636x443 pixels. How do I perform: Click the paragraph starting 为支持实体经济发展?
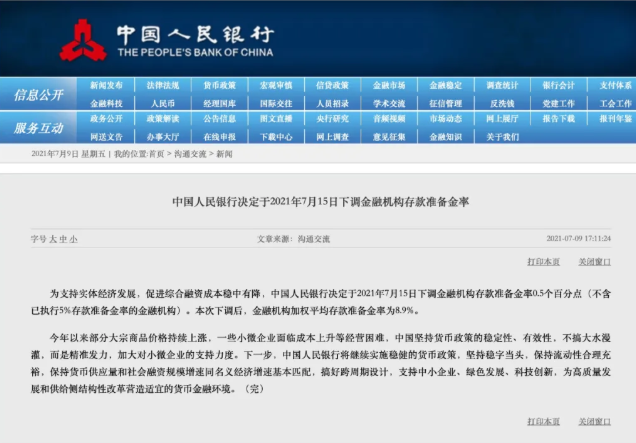pos(321,302)
